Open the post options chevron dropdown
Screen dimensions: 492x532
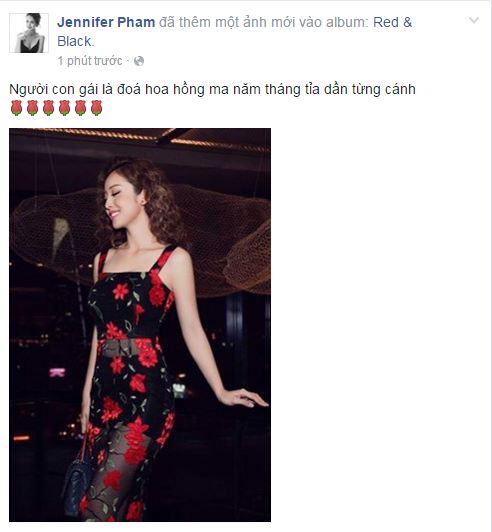point(474,21)
